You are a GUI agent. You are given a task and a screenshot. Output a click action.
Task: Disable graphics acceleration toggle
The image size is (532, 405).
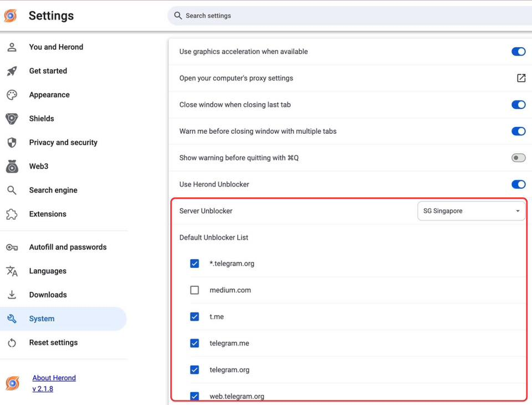tap(519, 52)
